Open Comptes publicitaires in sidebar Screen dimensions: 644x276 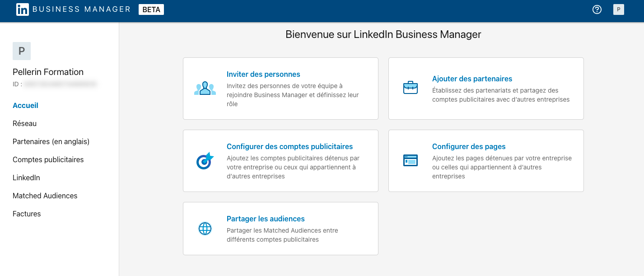[48, 159]
